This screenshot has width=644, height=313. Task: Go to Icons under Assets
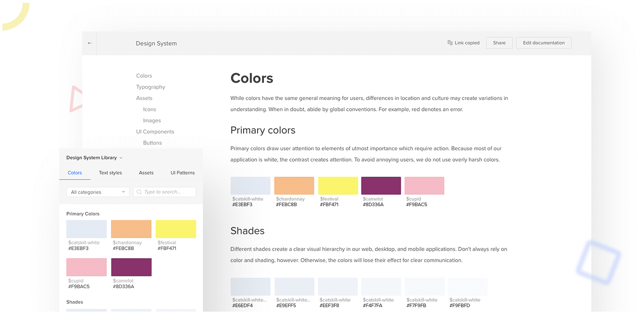[149, 109]
